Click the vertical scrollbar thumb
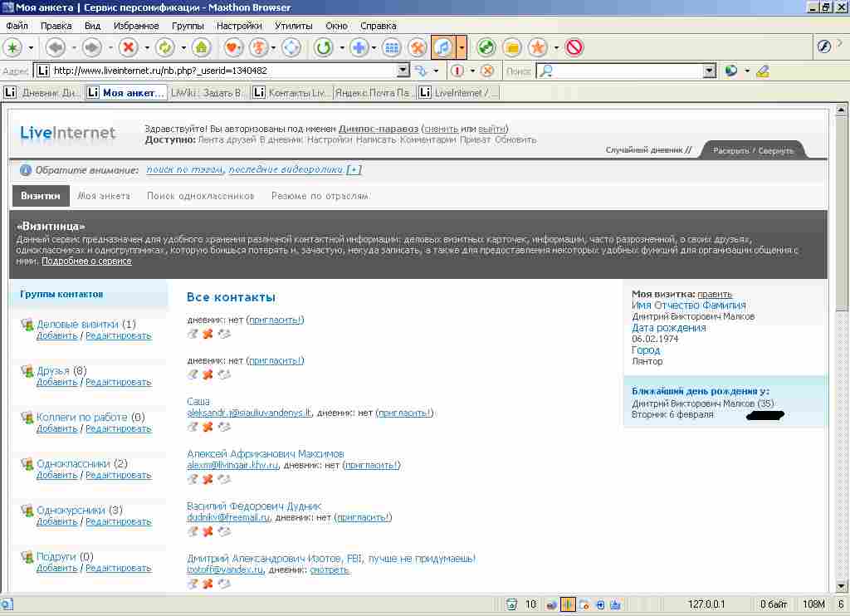 [x=840, y=214]
